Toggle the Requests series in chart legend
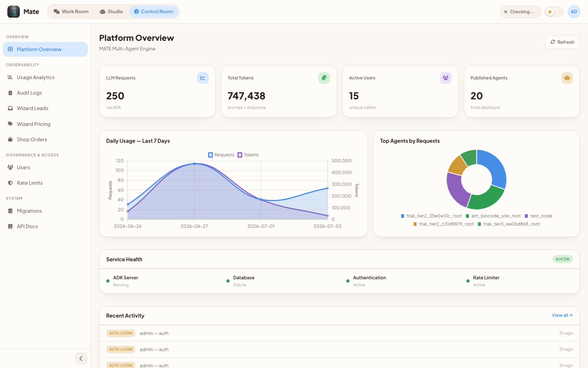The height and width of the screenshot is (368, 588). 221,155
